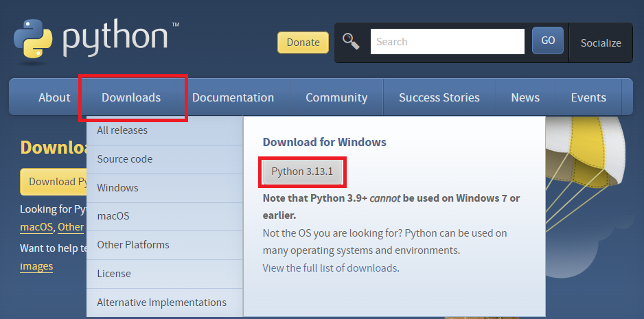Select All releases in Downloads submenu
644x319 pixels.
point(165,130)
